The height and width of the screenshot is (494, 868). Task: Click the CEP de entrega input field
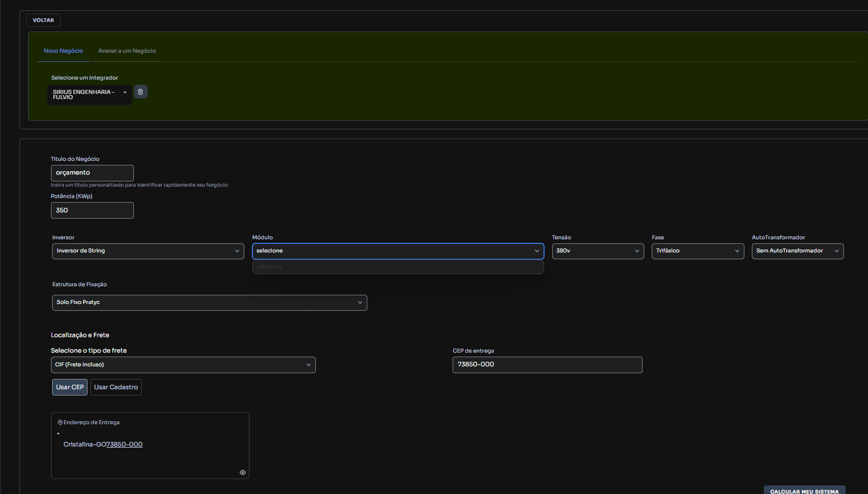tap(547, 365)
